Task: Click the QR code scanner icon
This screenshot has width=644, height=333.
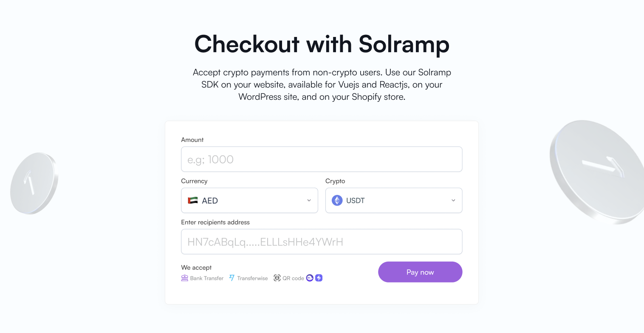Action: [x=277, y=278]
